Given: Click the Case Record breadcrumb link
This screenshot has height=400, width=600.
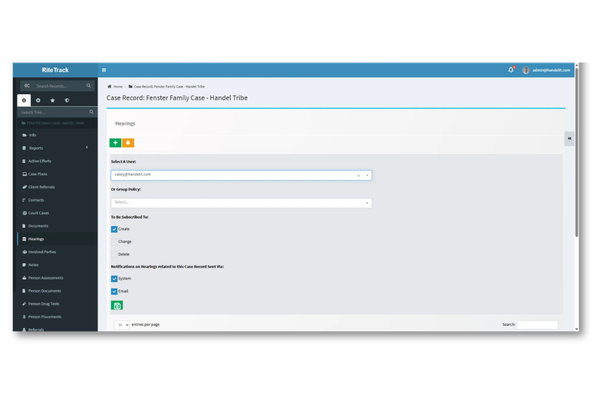Looking at the screenshot, I should [x=169, y=87].
